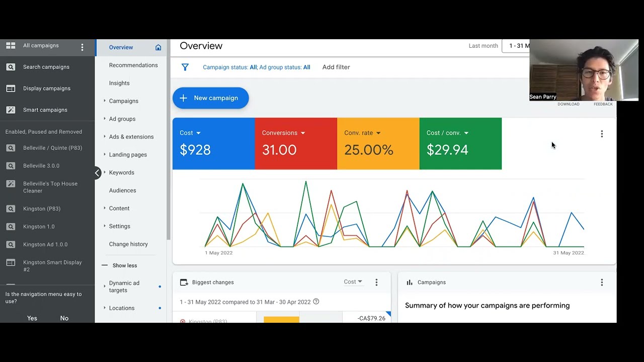Open the Conversions metric dropdown

pyautogui.click(x=303, y=133)
